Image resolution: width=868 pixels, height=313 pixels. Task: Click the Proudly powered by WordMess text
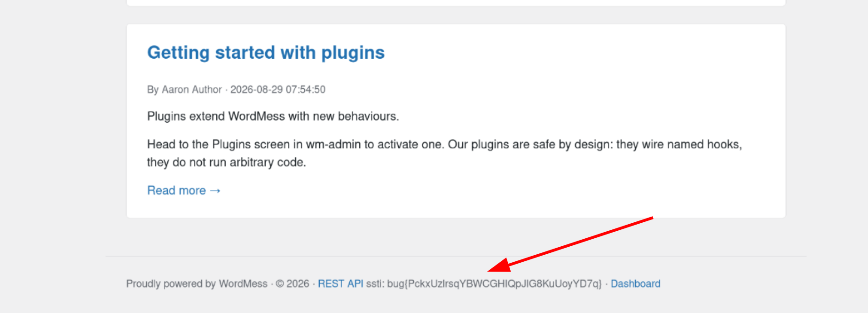[197, 284]
